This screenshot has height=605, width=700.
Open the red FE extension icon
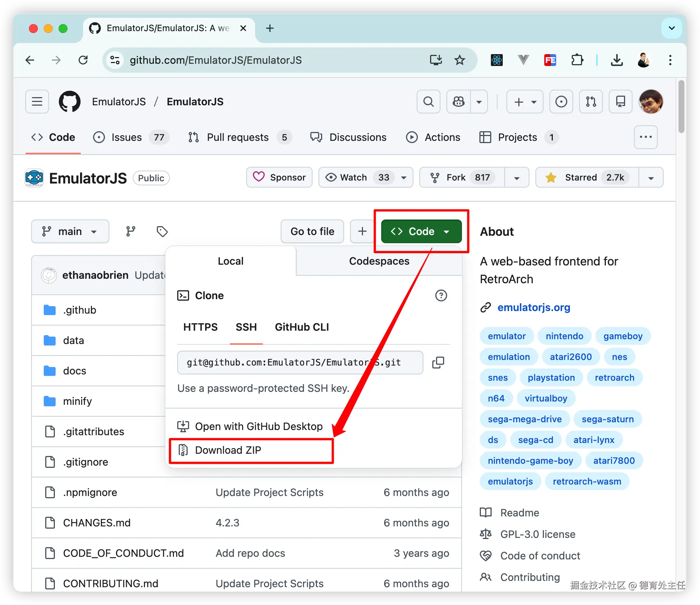point(550,60)
